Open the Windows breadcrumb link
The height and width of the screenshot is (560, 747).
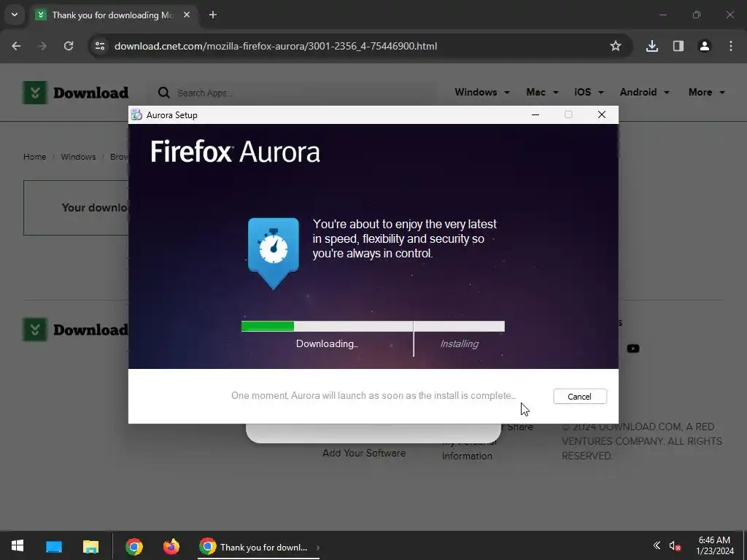point(78,157)
